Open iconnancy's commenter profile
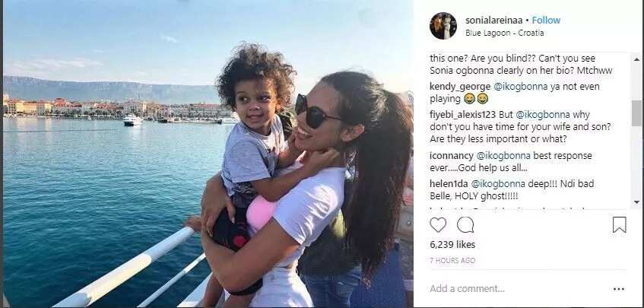This screenshot has width=644, height=308. pyautogui.click(x=452, y=156)
